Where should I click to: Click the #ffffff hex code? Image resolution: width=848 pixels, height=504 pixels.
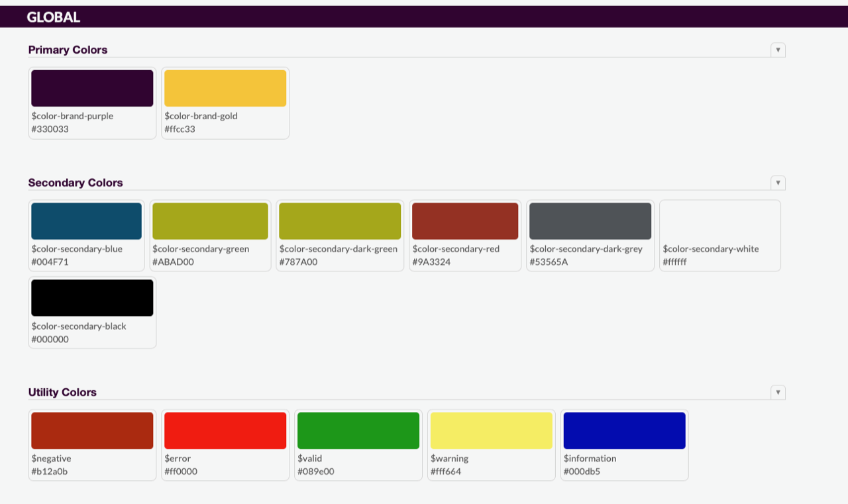(x=674, y=262)
